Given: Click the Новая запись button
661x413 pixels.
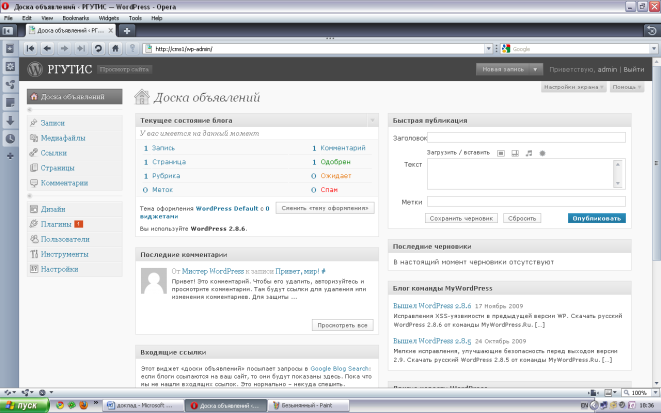Looking at the screenshot, I should (503, 69).
